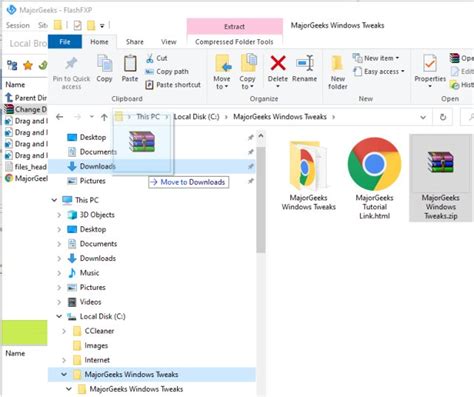
Task: Create a New folder
Action: click(338, 73)
